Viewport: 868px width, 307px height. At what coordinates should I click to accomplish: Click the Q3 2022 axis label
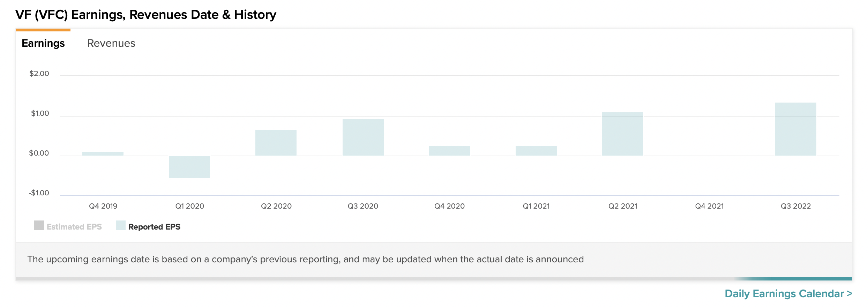pos(796,206)
